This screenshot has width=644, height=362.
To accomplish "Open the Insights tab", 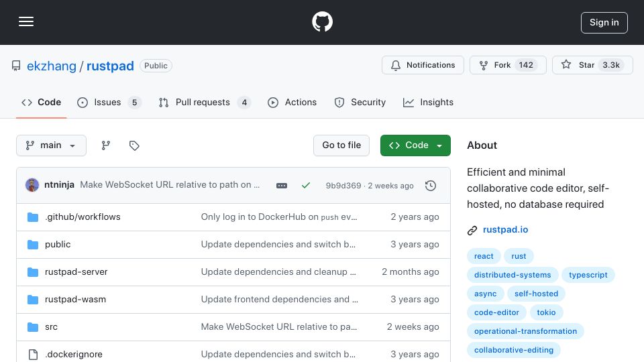I will pos(428,102).
